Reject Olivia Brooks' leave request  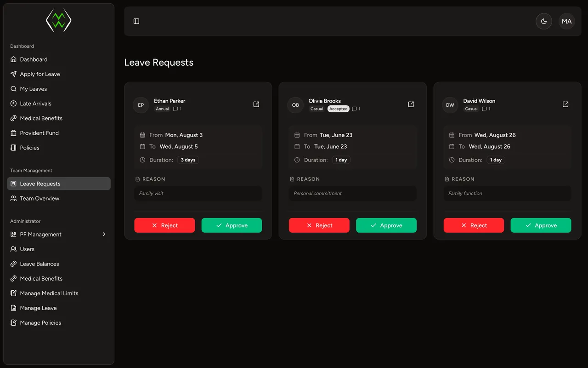click(x=319, y=225)
